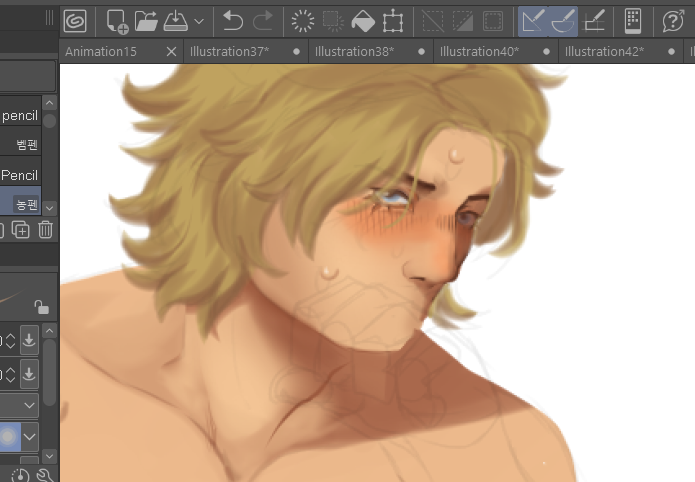This screenshot has height=482, width=695.
Task: Switch to the Illustration40* tab
Action: click(x=480, y=51)
